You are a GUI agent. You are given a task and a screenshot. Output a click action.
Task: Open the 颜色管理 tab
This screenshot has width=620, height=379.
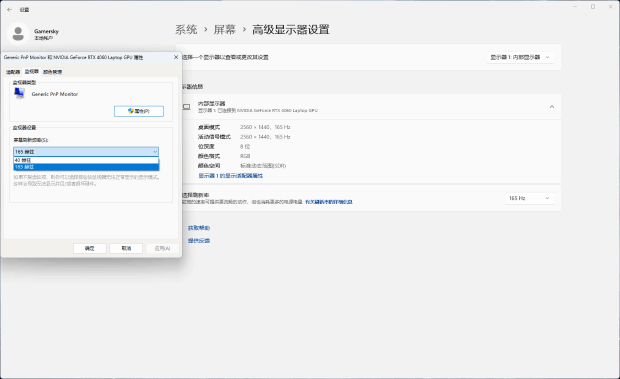tap(53, 72)
